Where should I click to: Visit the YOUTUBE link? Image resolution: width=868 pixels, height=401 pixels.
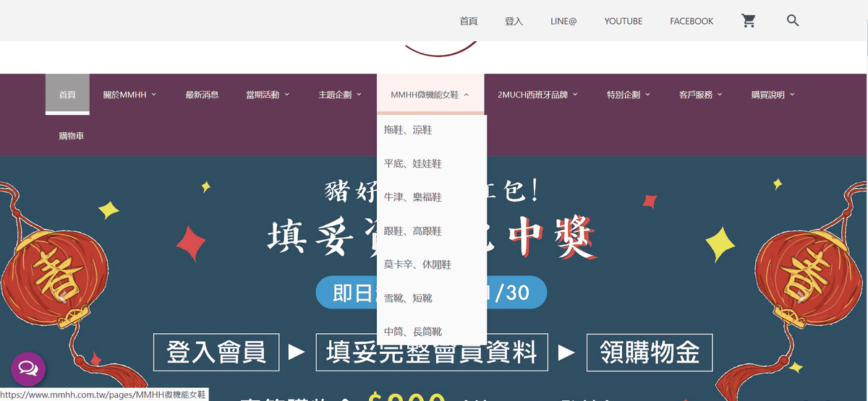click(x=623, y=22)
